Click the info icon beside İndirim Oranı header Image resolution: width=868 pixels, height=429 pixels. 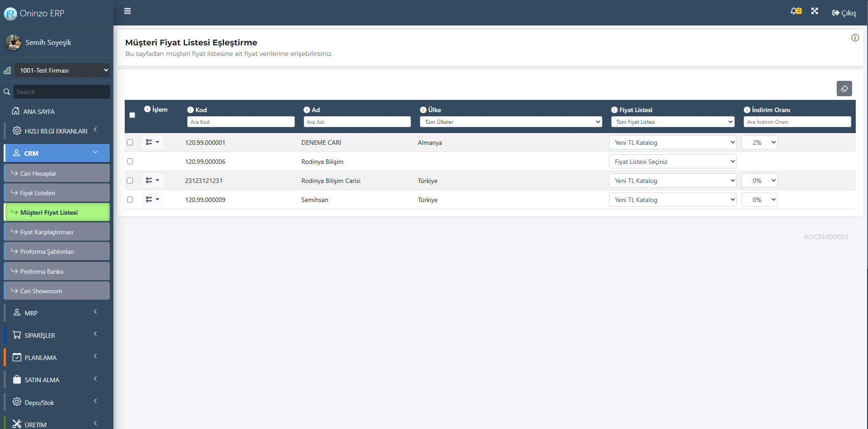click(x=746, y=110)
